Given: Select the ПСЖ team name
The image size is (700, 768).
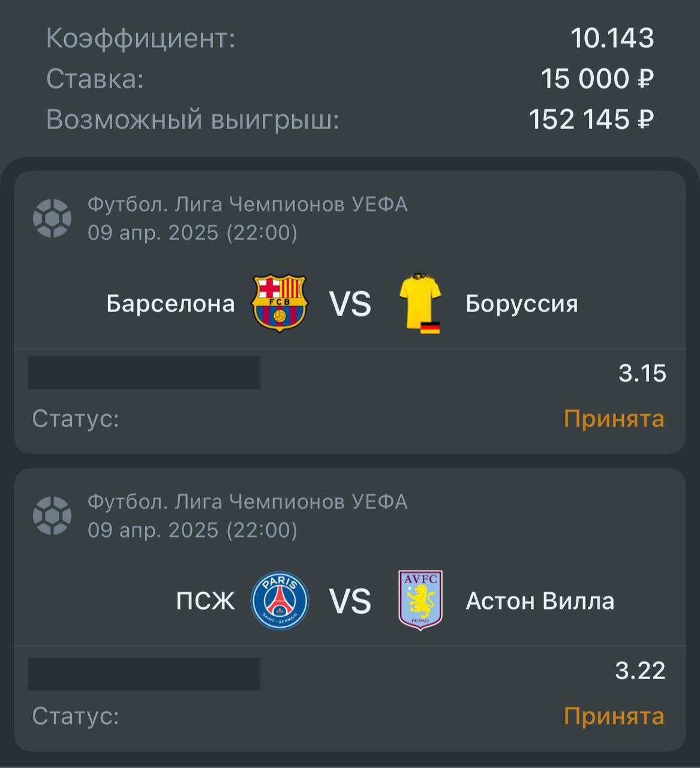Looking at the screenshot, I should (205, 601).
